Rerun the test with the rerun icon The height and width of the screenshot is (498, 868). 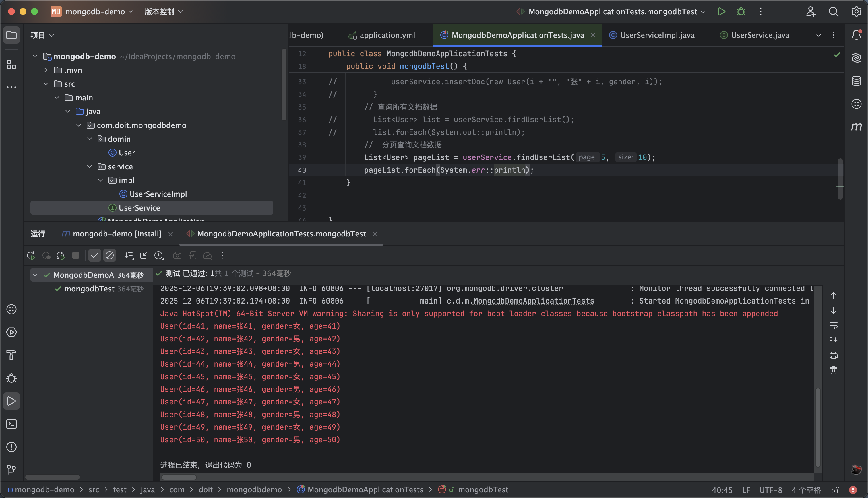pos(31,256)
